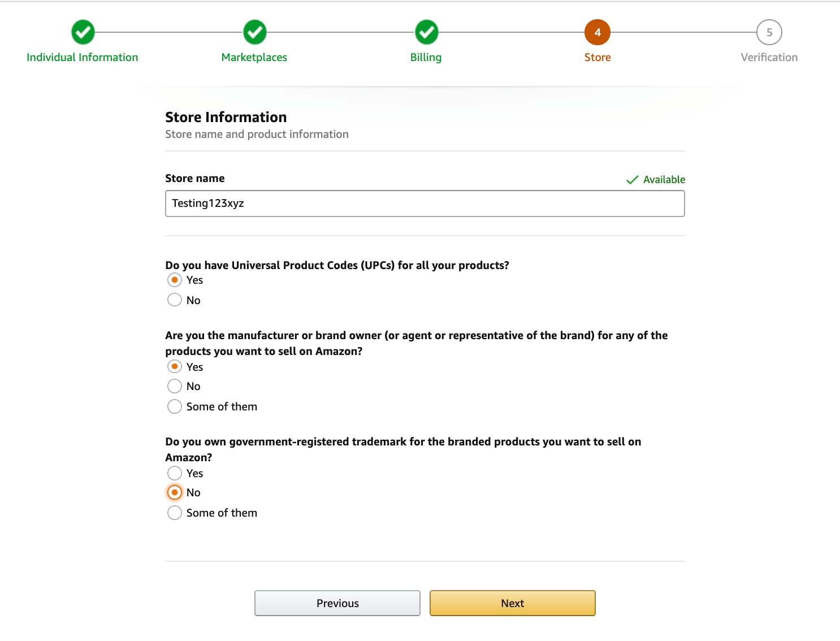This screenshot has width=840, height=641.
Task: Open the Marketplaces step label
Action: coord(254,57)
